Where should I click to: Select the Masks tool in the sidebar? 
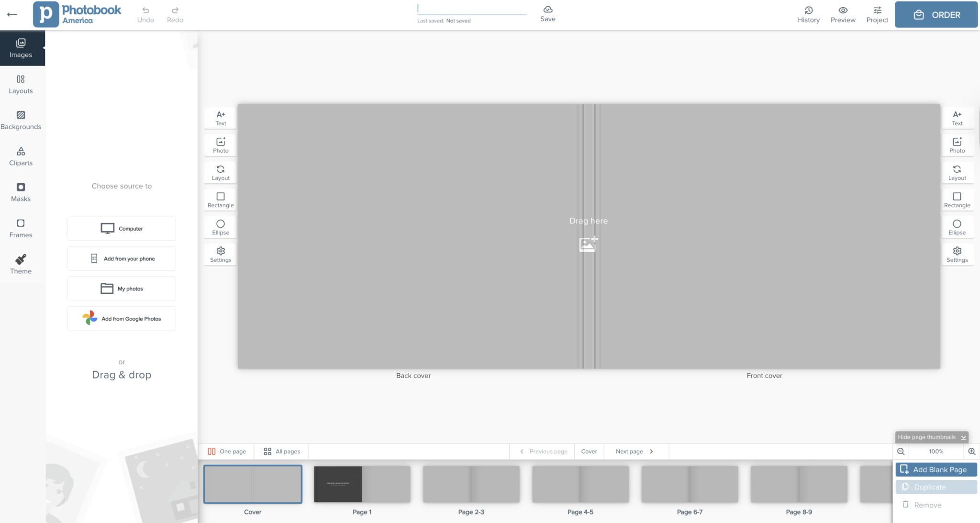[21, 192]
